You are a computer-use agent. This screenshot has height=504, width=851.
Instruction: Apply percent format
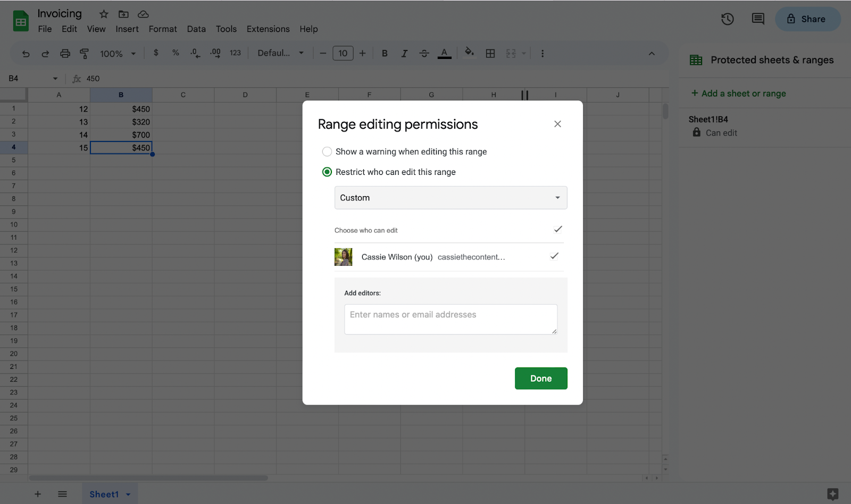tap(175, 53)
